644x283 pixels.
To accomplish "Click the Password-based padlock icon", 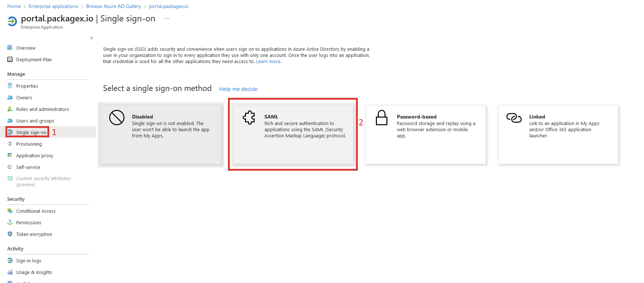I will [x=381, y=118].
